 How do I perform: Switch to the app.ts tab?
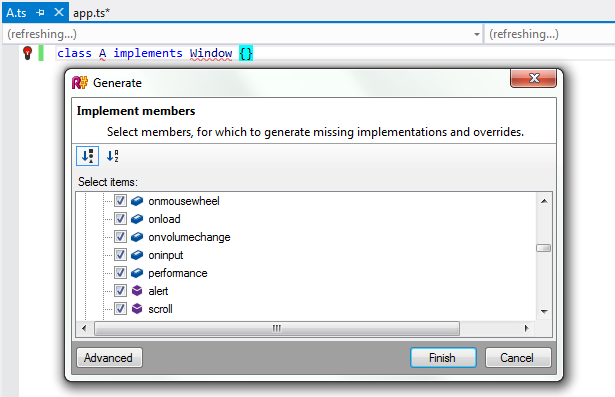tap(91, 13)
